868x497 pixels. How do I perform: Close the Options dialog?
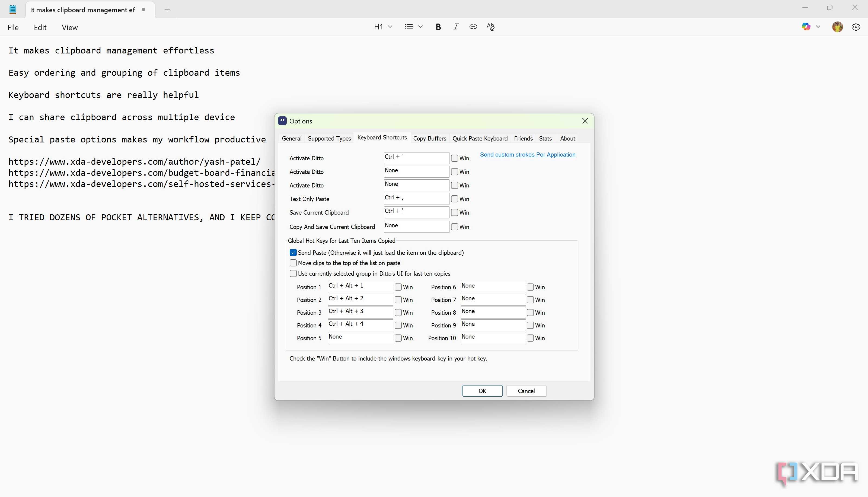(585, 121)
